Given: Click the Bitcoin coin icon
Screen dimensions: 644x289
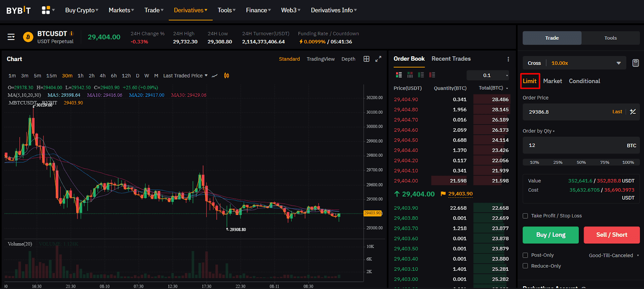Looking at the screenshot, I should pyautogui.click(x=28, y=37).
